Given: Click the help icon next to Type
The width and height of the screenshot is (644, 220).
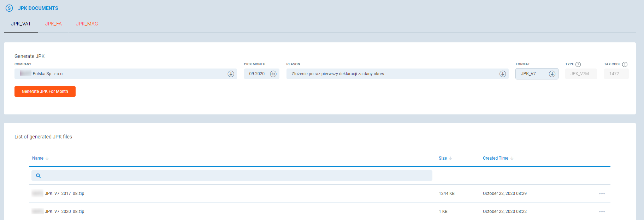Looking at the screenshot, I should (x=578, y=64).
